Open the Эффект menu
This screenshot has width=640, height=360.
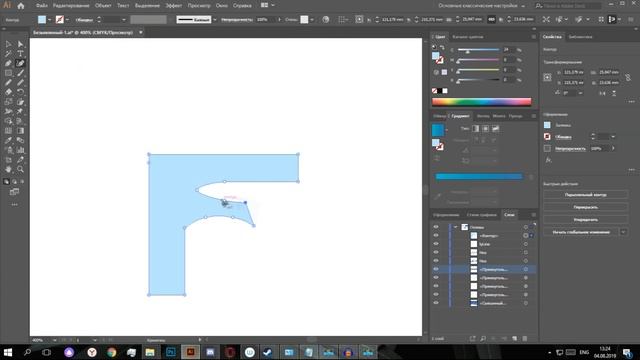(x=173, y=6)
